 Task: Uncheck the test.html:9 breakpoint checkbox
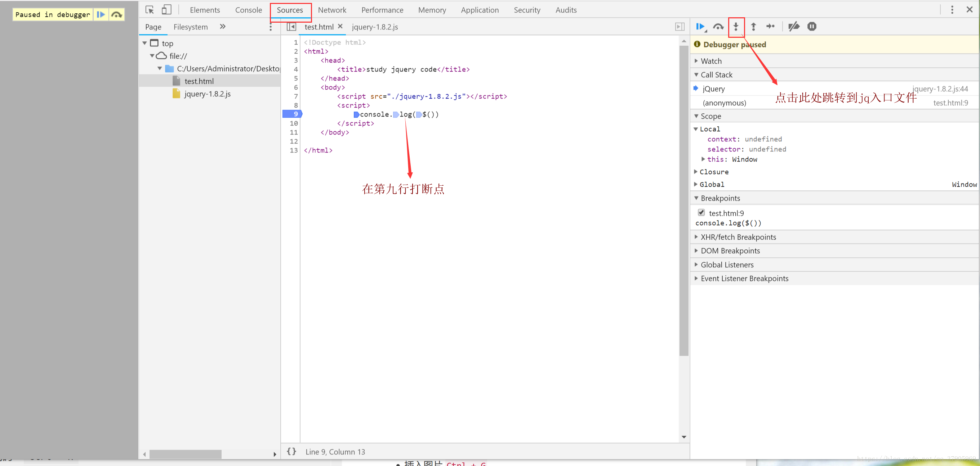(x=701, y=212)
